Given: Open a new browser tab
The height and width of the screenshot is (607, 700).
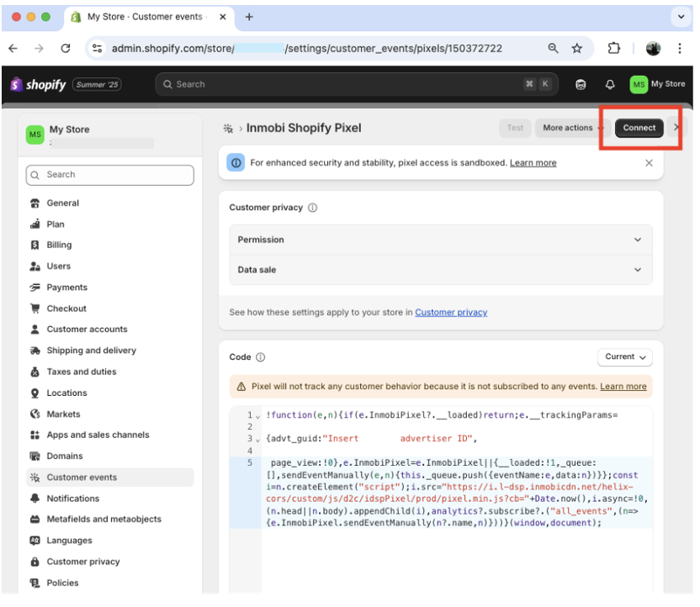Looking at the screenshot, I should point(249,17).
